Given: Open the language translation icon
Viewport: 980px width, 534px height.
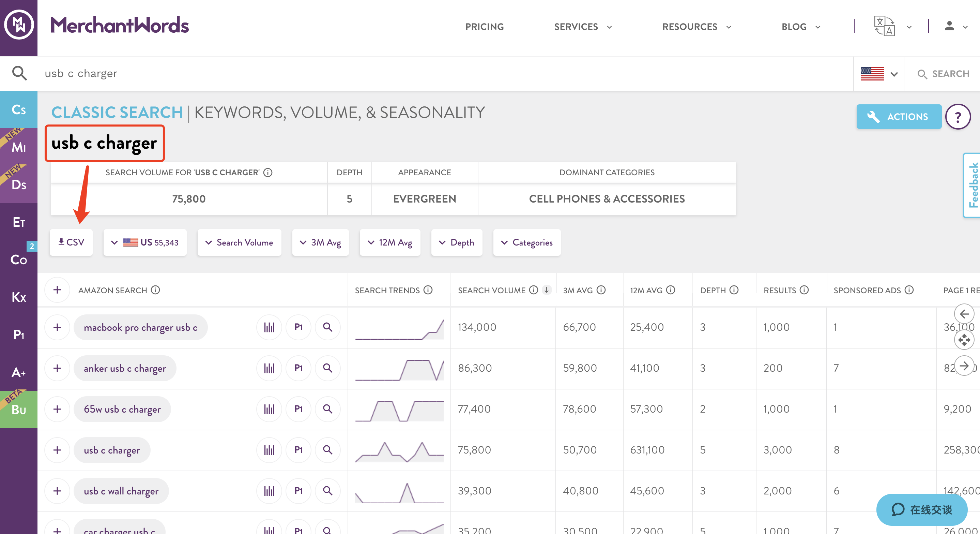Looking at the screenshot, I should point(884,26).
